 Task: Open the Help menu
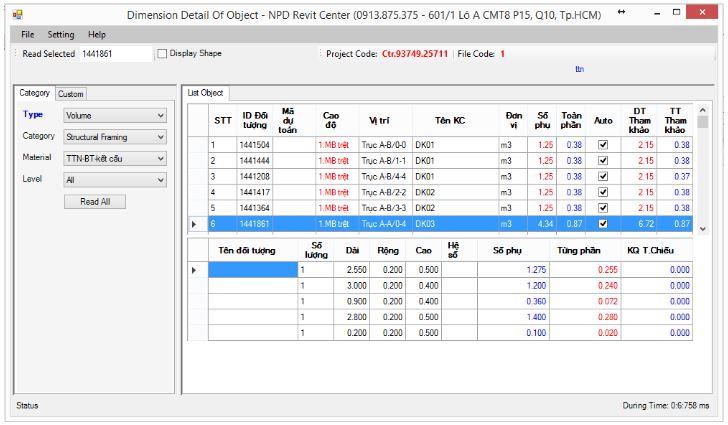(97, 34)
